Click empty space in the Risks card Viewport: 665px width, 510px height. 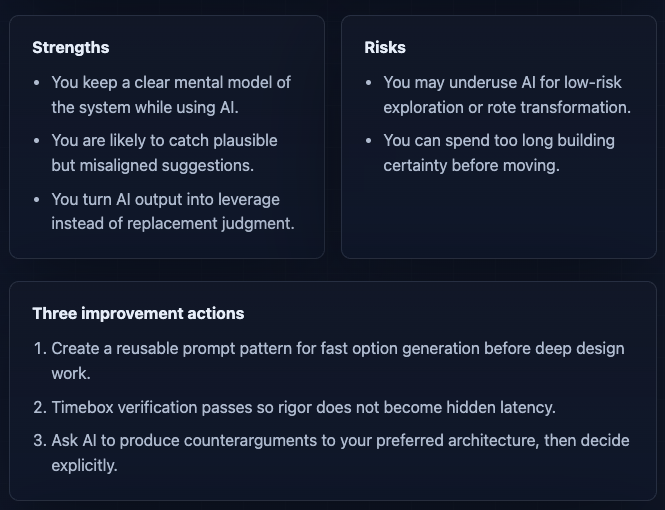pyautogui.click(x=499, y=216)
